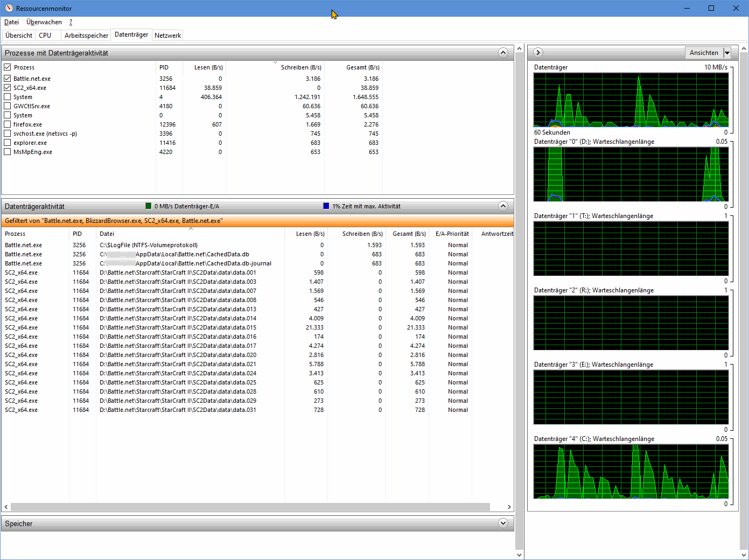Open the ? help menu

(x=71, y=22)
